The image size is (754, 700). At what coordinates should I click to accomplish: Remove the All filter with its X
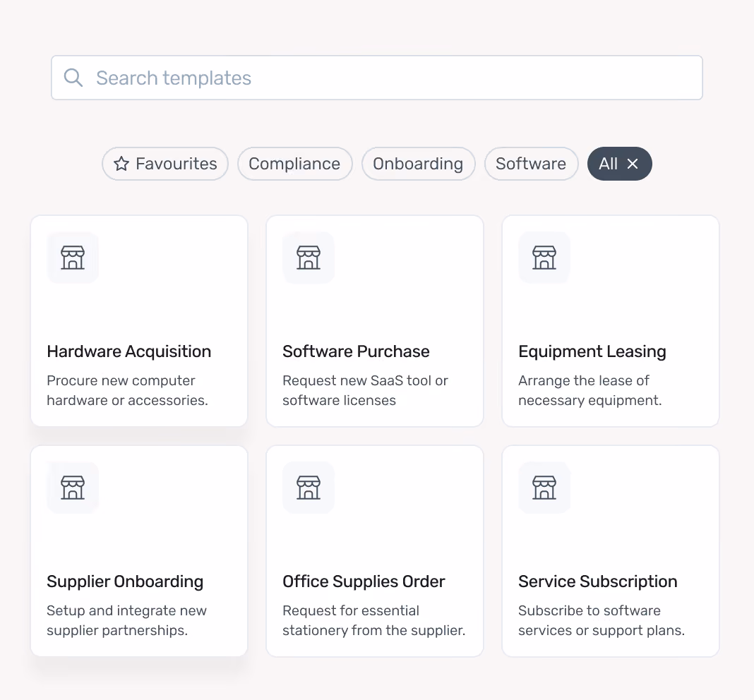(633, 164)
